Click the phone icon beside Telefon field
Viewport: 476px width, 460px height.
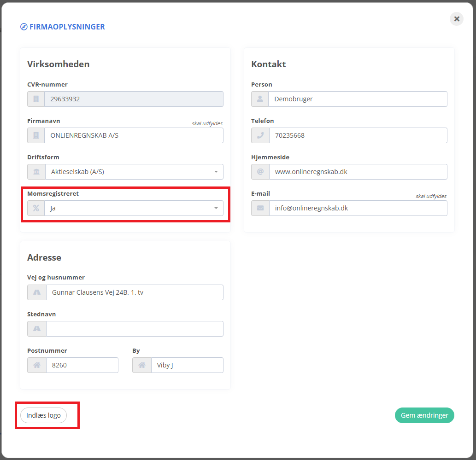tap(260, 135)
